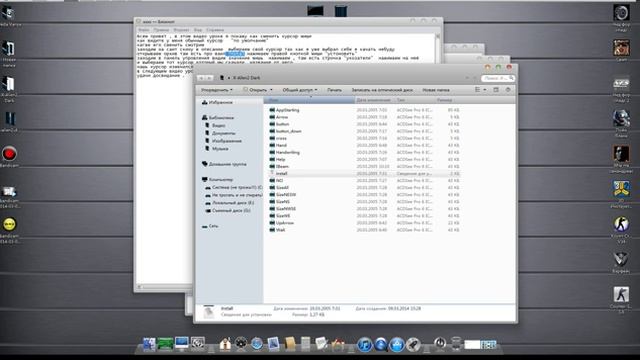Launch iTunes from the dock
This screenshot has width=640, height=360.
[364, 344]
